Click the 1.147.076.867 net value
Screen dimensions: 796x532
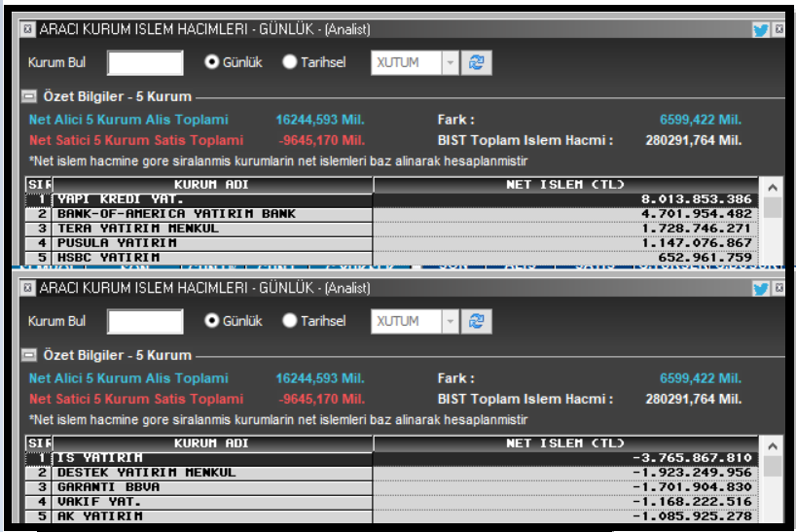pos(696,243)
